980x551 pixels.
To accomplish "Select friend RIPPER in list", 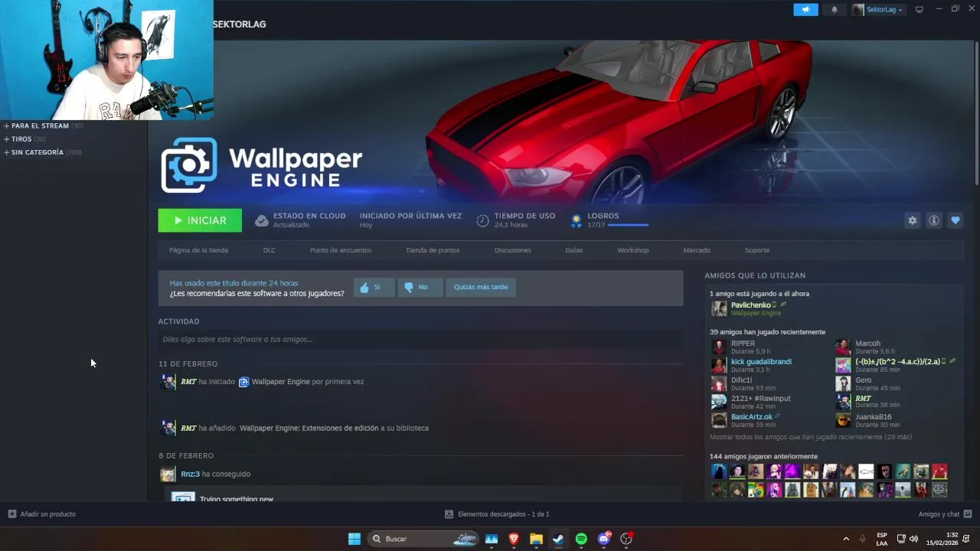I will pyautogui.click(x=743, y=344).
